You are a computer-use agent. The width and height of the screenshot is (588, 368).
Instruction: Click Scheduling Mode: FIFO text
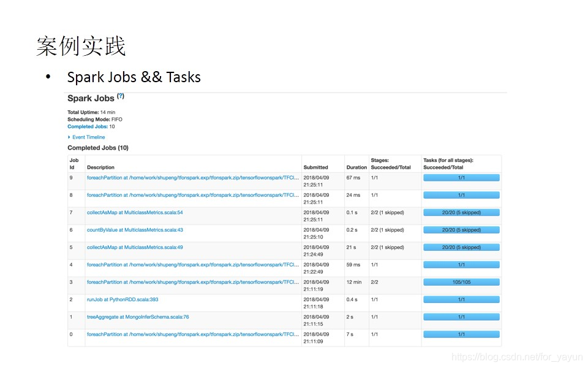click(x=95, y=120)
